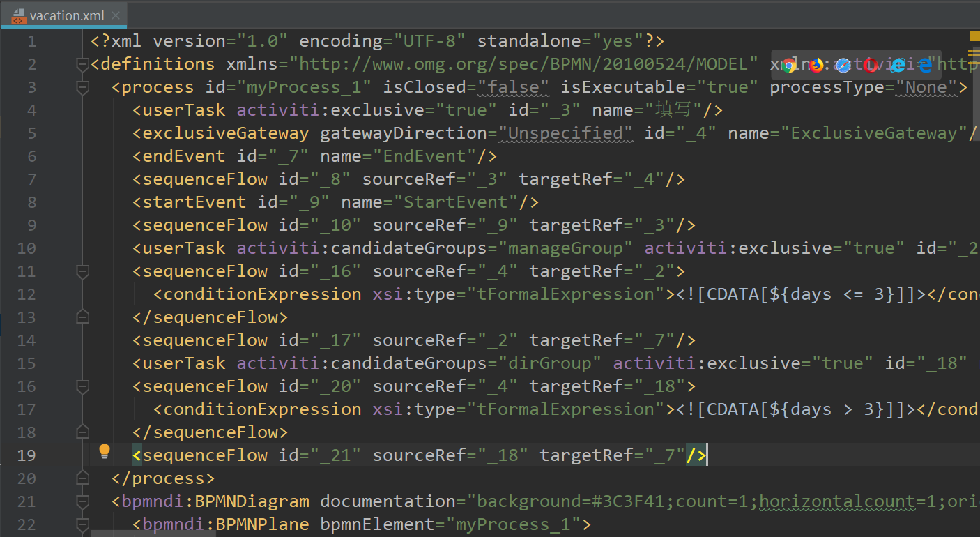Screen dimensions: 980x537
Task: Collapse BPMNPlane element on line 22
Action: click(82, 524)
